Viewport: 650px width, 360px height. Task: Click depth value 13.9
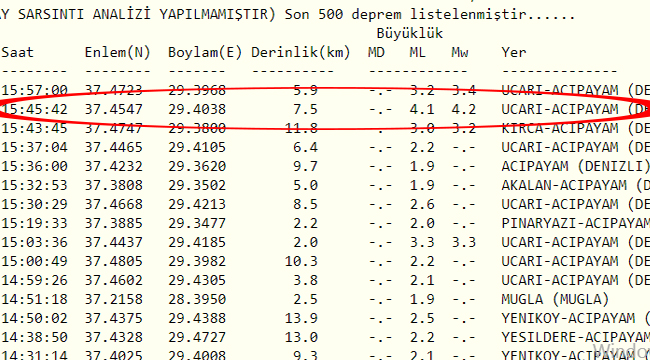coord(301,318)
